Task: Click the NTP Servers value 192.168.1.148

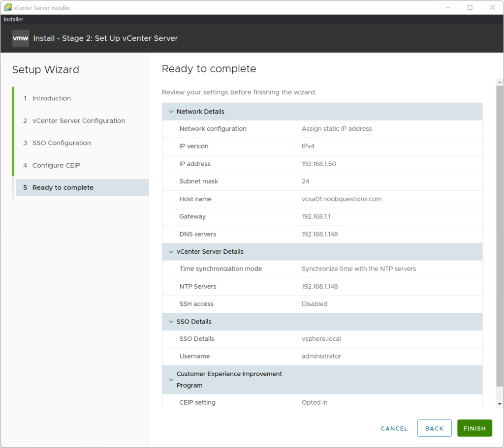Action: (x=319, y=287)
